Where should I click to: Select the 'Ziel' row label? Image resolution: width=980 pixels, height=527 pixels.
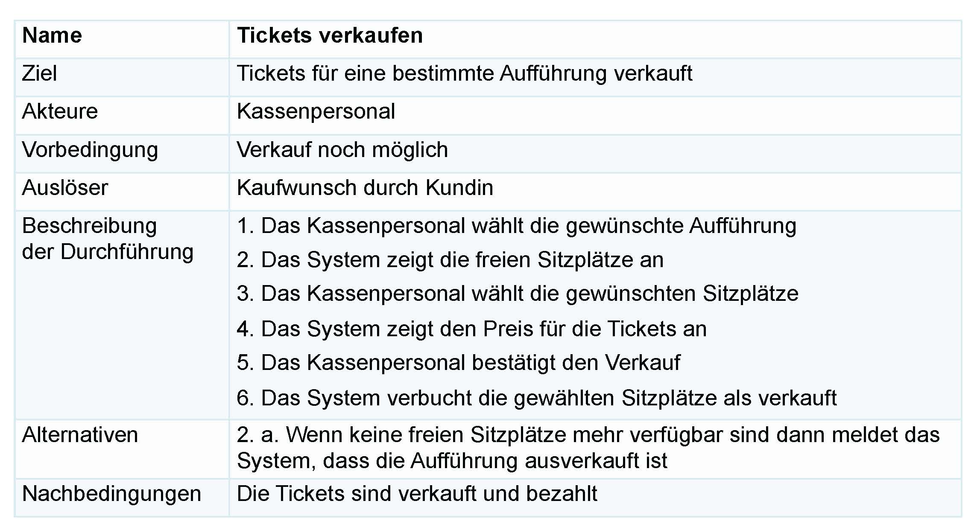[39, 73]
